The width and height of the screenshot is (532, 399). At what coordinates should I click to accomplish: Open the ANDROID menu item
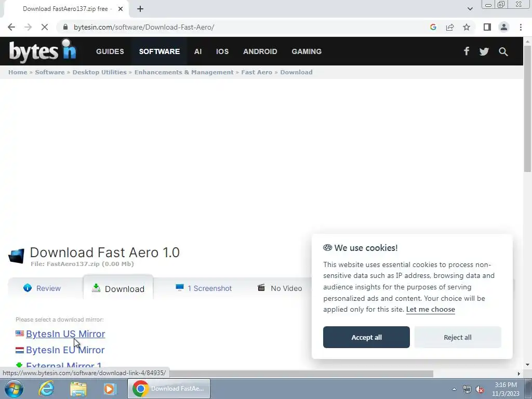click(x=260, y=51)
